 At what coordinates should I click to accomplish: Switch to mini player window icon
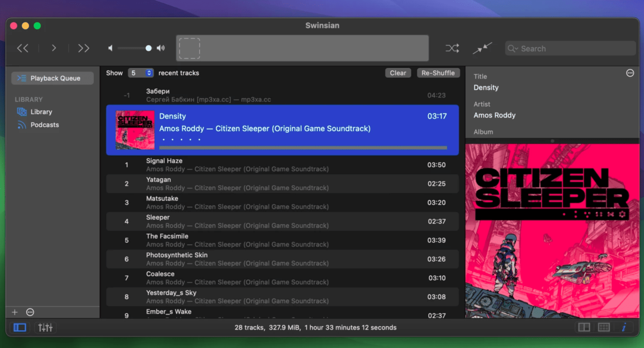point(482,48)
